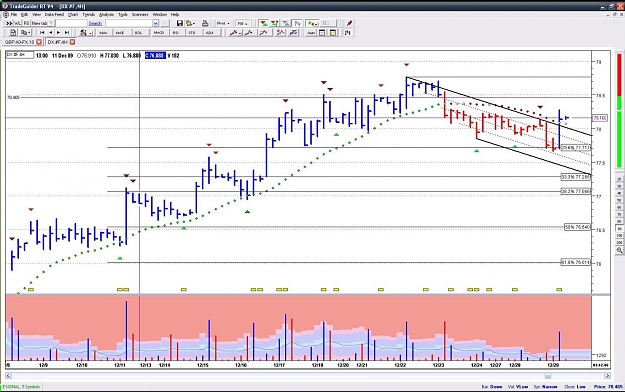Click the document report icon on second toolbar
Screen dimensions: 625x392
point(13,33)
